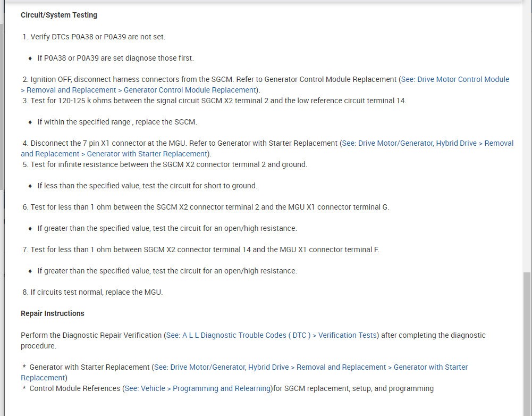Open the DTC Verification Tests link

click(x=271, y=335)
